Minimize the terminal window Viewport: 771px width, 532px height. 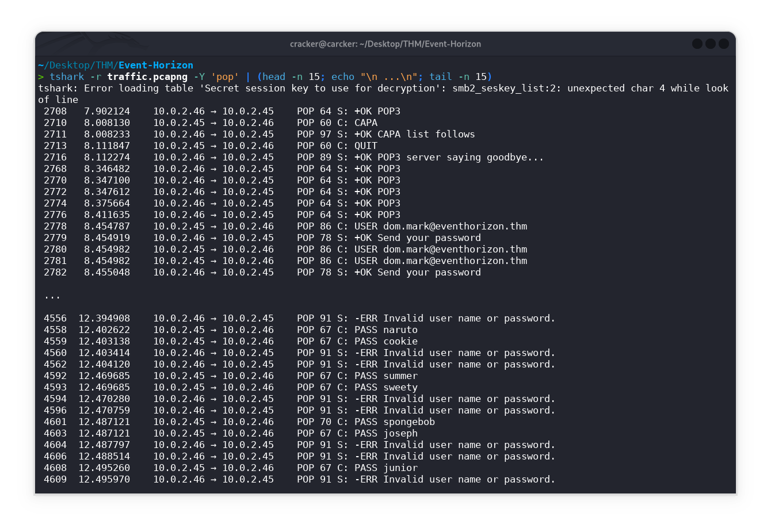[697, 44]
